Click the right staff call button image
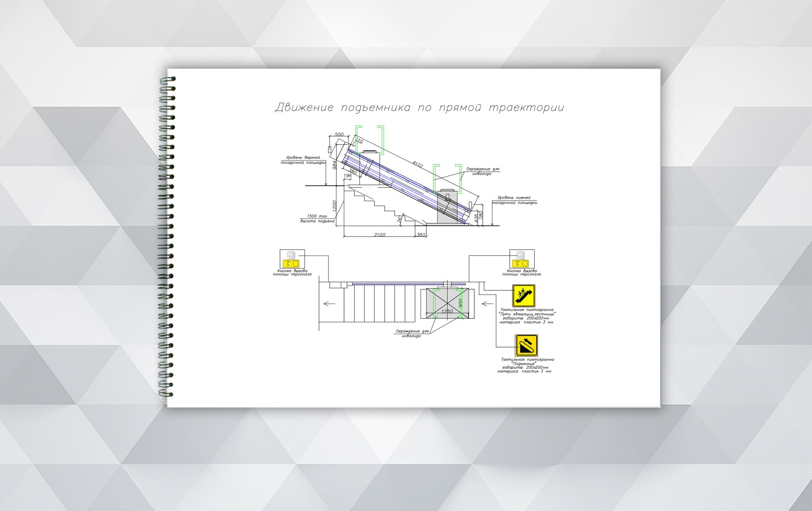This screenshot has height=511, width=812. coord(522,259)
